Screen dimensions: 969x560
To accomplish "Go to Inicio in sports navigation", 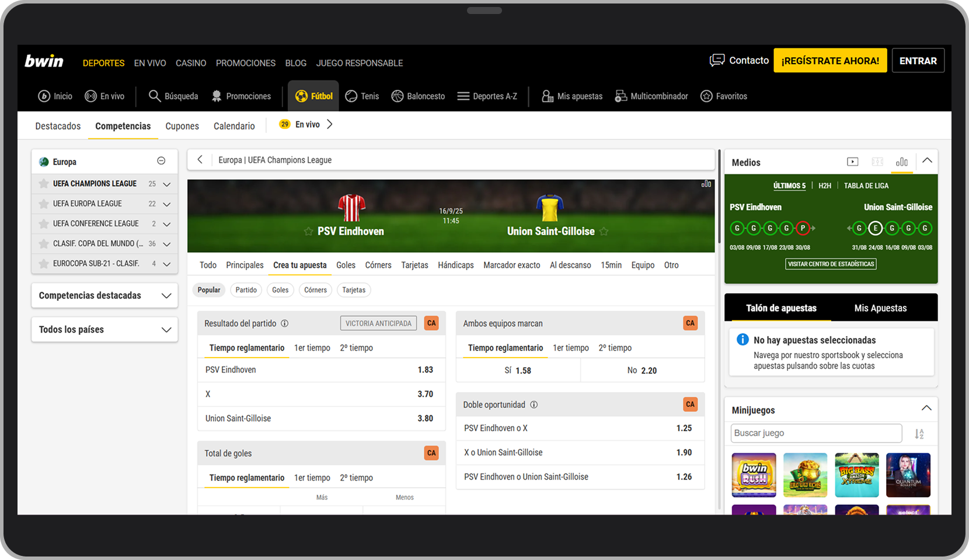I will 55,96.
